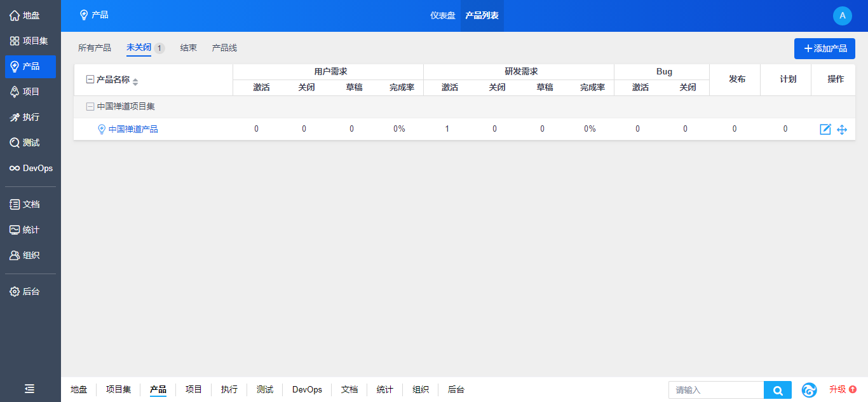Collapse the left sidebar menu
The width and height of the screenshot is (868, 402).
click(30, 389)
